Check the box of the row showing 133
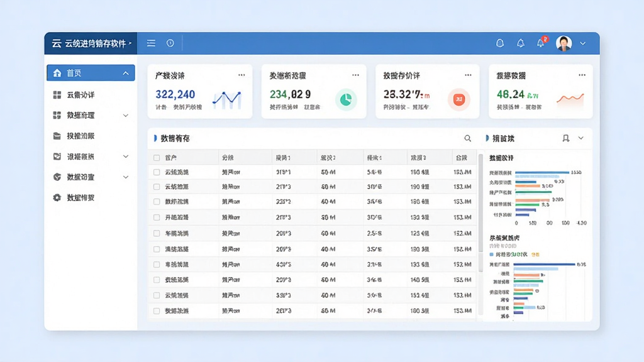The height and width of the screenshot is (362, 644). pos(157,265)
